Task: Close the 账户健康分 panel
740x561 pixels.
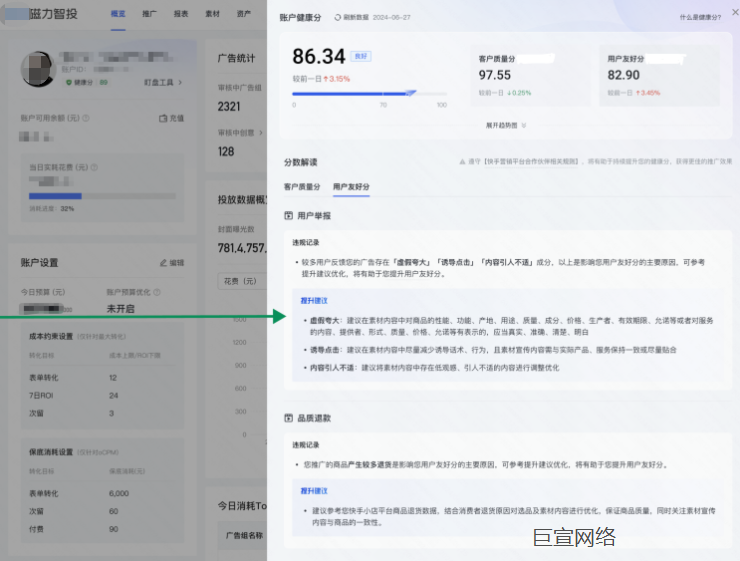Action: [x=735, y=13]
